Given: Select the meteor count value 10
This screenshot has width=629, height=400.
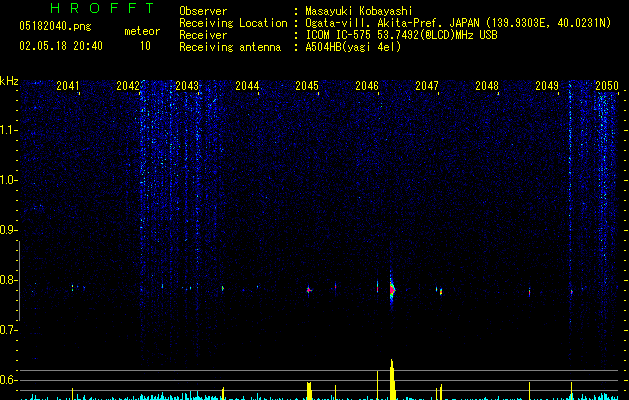Looking at the screenshot, I should [145, 46].
